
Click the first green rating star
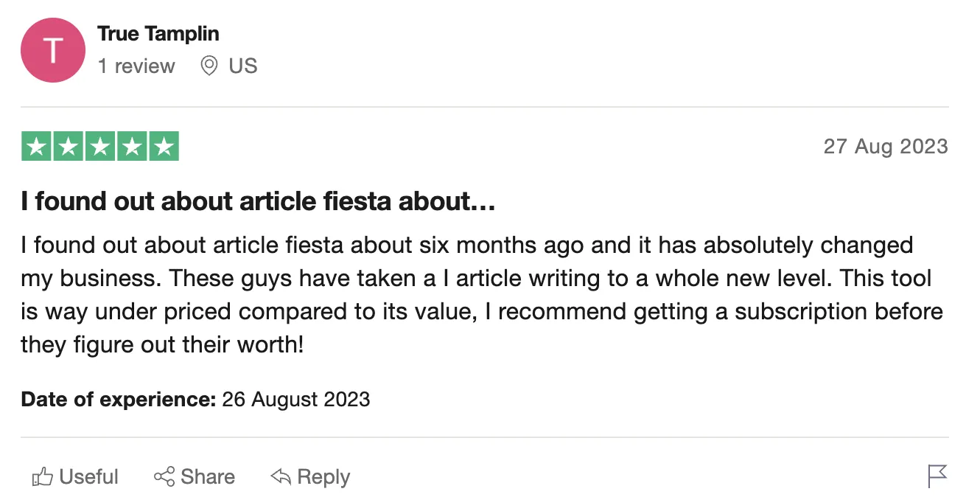36,147
